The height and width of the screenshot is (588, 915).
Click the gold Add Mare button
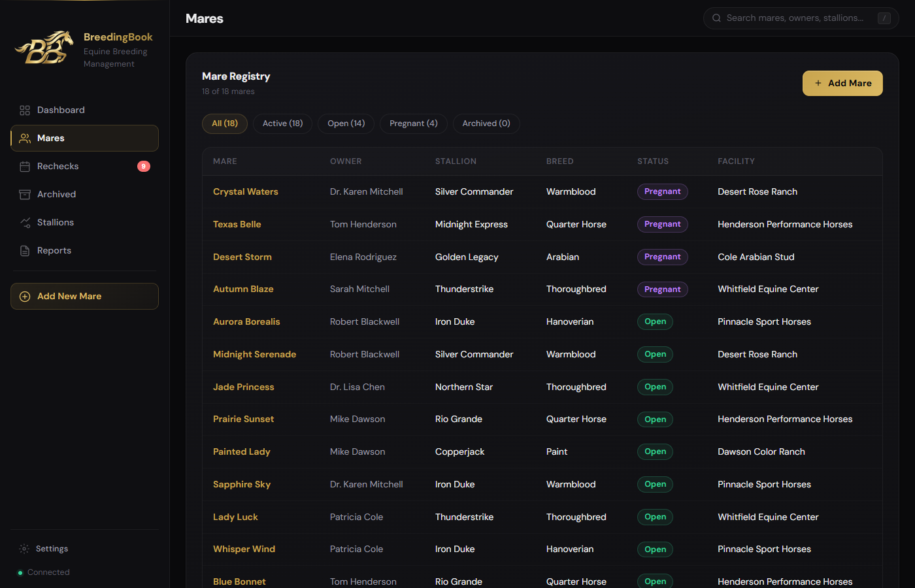tap(842, 84)
